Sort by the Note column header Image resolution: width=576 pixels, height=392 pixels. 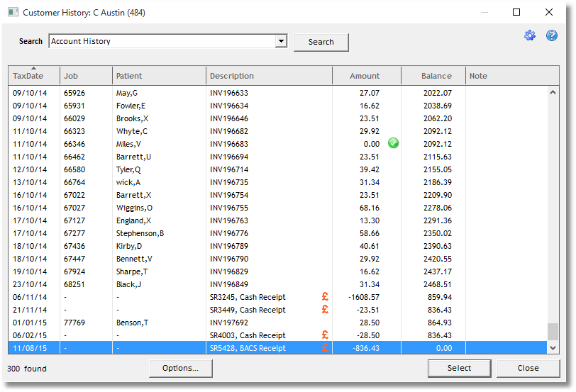[x=512, y=76]
